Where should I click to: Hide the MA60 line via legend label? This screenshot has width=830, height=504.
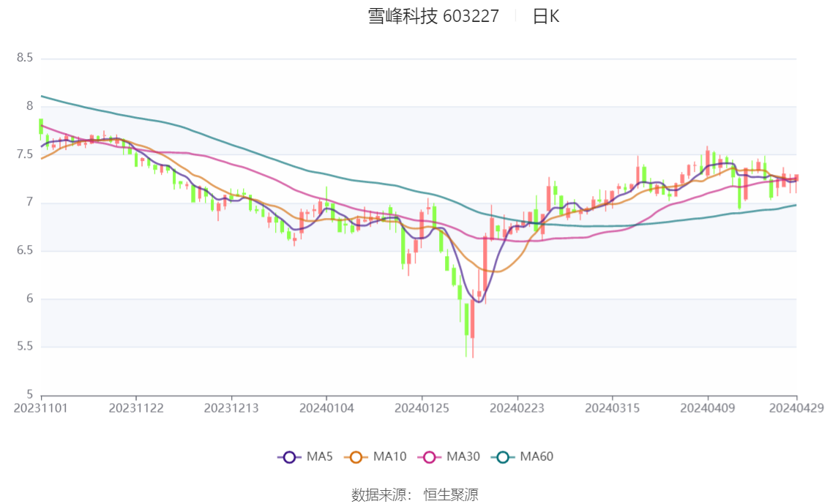pos(536,456)
